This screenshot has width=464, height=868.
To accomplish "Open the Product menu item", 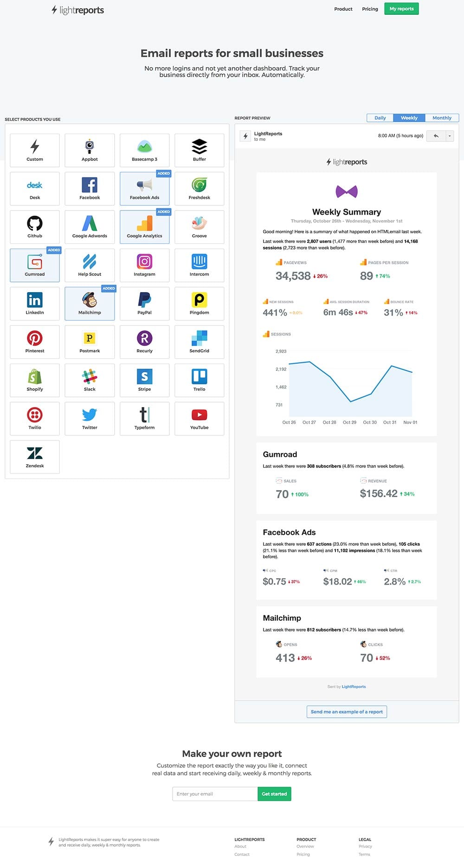I will point(343,9).
